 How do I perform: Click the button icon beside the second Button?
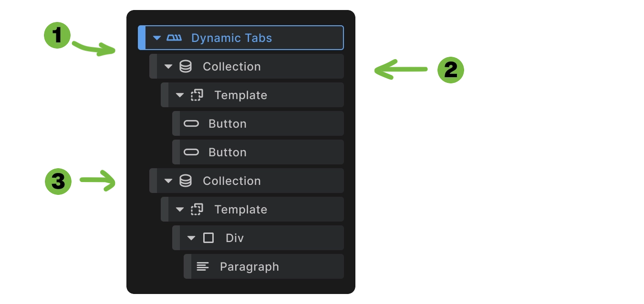191,152
